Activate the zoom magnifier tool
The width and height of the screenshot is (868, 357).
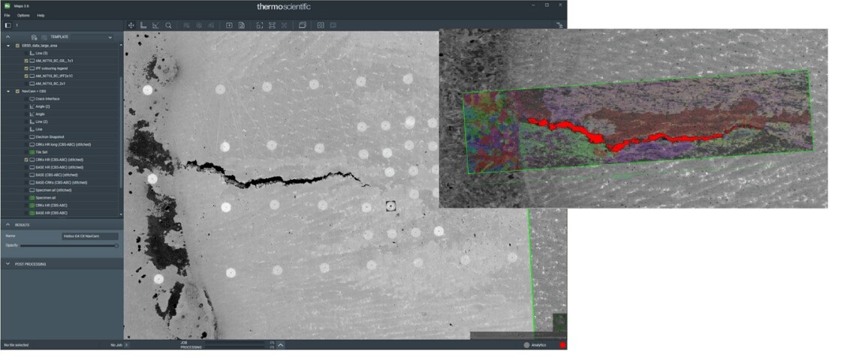(x=168, y=25)
